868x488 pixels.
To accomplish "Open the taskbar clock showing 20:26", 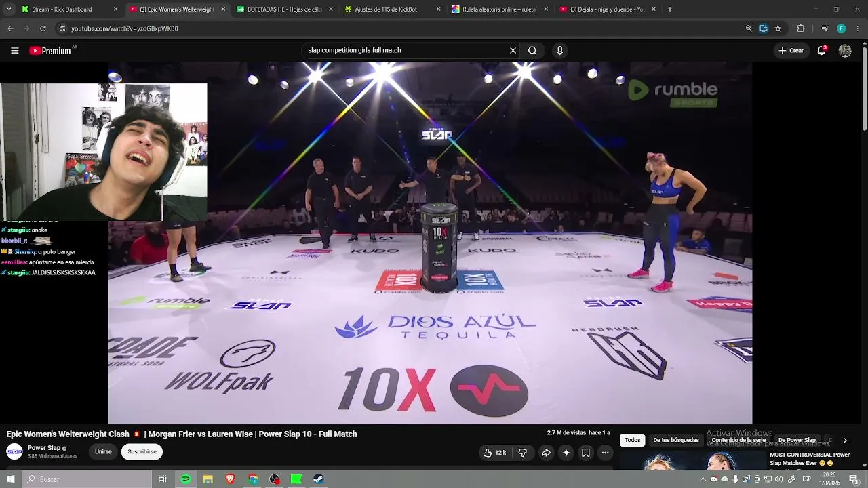I will coord(829,479).
